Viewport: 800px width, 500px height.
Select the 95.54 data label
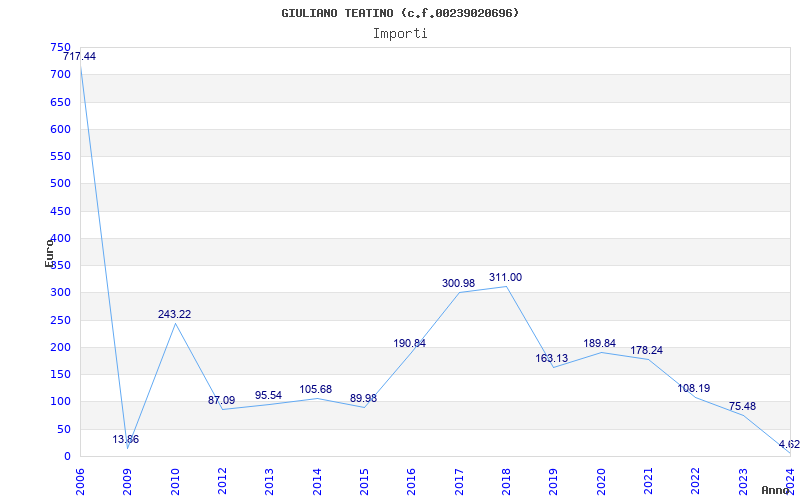pos(268,395)
